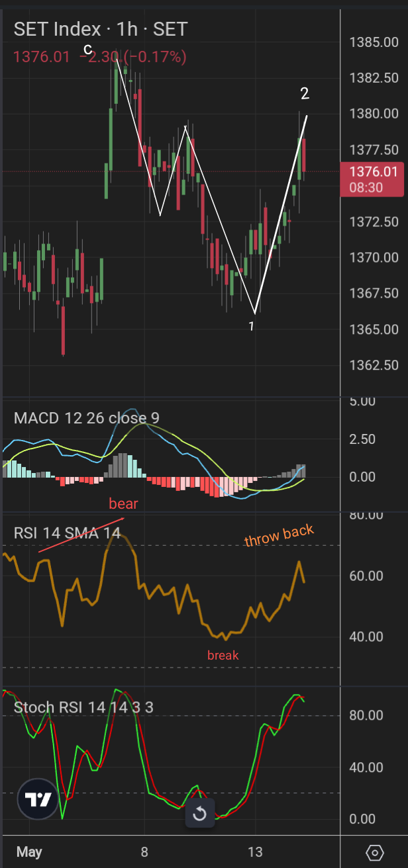Click the '8' date on the time axis
Viewport: 408px width, 868px height.
[x=144, y=851]
